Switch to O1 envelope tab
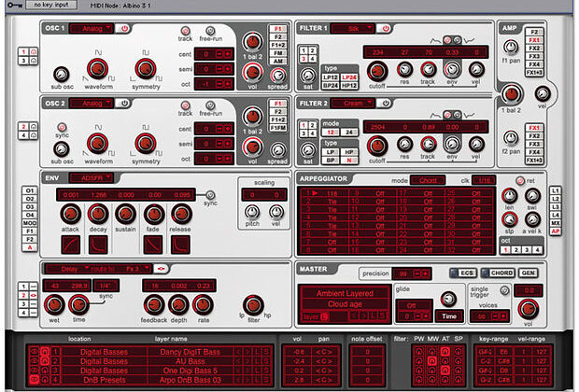579x392 pixels. (30, 190)
